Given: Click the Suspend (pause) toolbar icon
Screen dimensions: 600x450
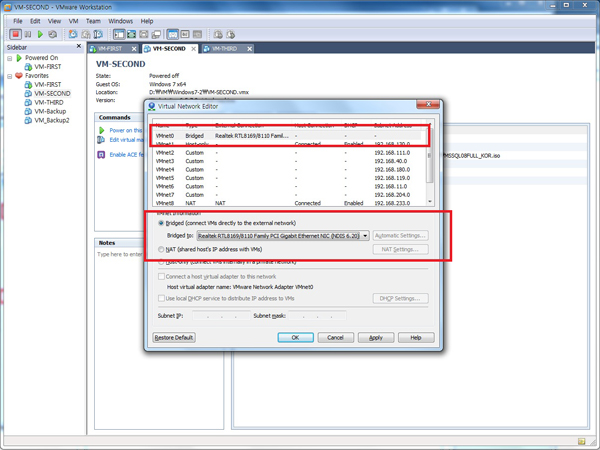Looking at the screenshot, I should 28,34.
